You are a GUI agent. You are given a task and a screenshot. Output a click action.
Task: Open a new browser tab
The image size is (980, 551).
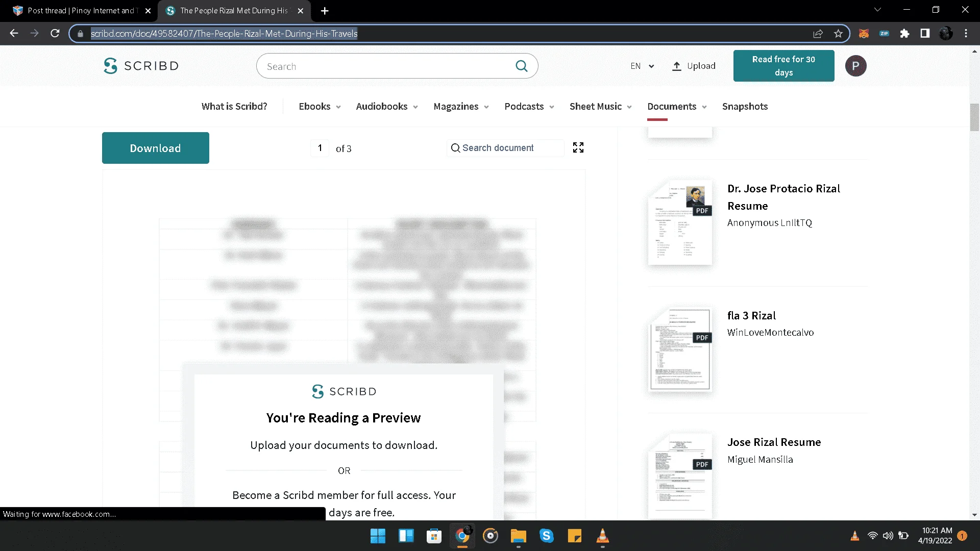pyautogui.click(x=325, y=11)
